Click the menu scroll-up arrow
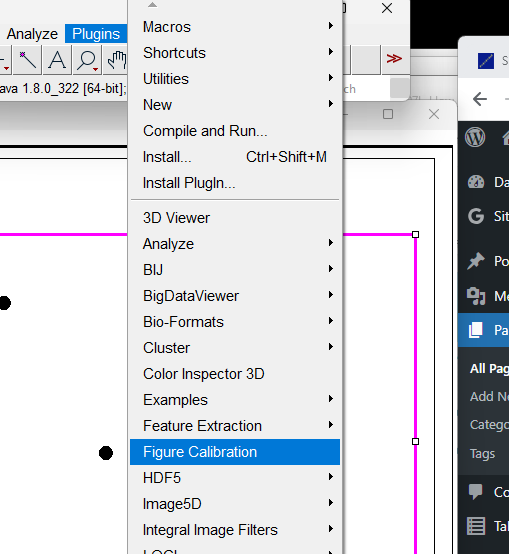The width and height of the screenshot is (509, 554). click(x=152, y=5)
